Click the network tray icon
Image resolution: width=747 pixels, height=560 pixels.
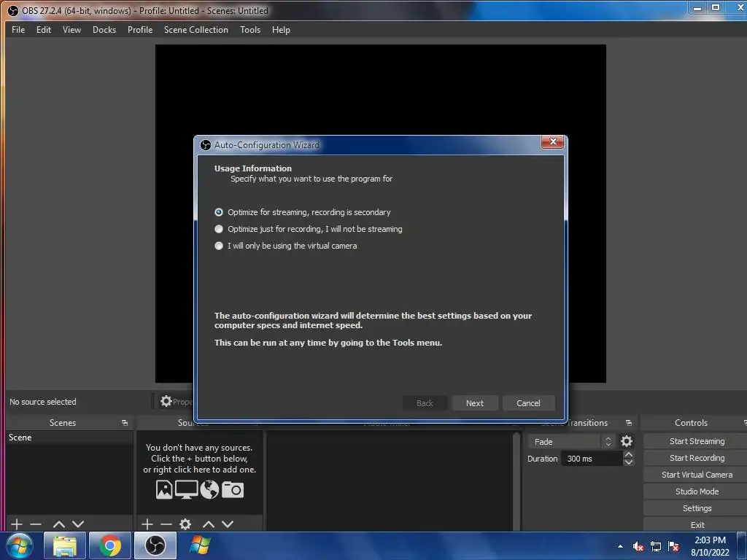(656, 546)
